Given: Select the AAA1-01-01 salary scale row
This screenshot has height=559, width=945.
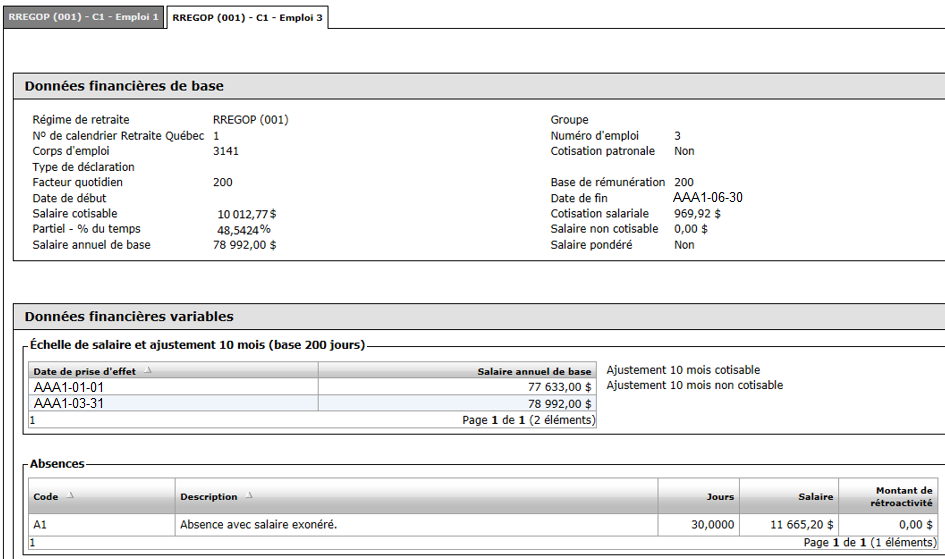Looking at the screenshot, I should click(x=312, y=387).
